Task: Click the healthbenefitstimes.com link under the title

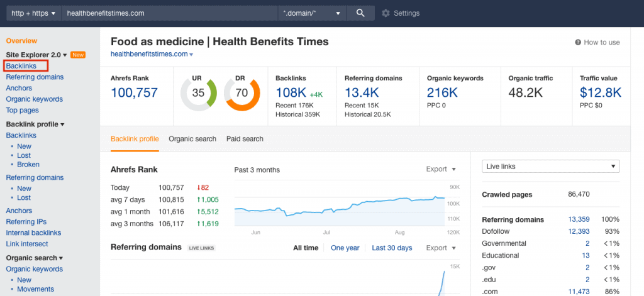Action: (149, 54)
